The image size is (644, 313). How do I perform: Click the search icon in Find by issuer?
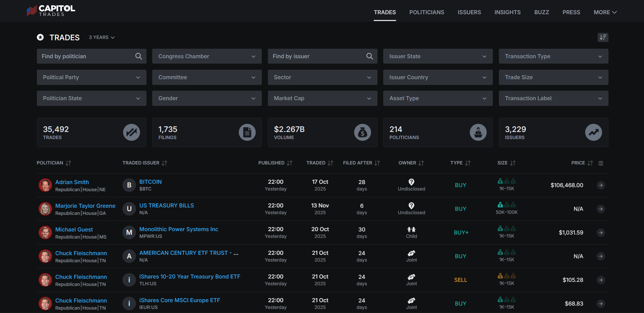point(369,56)
